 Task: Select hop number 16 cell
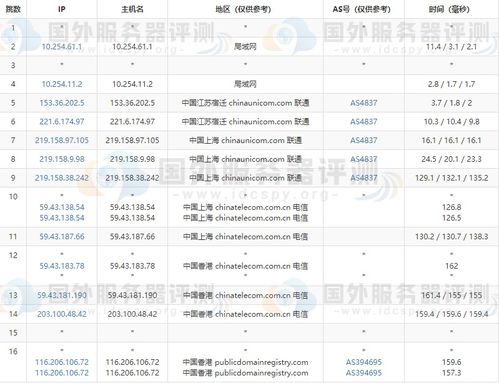pyautogui.click(x=13, y=363)
